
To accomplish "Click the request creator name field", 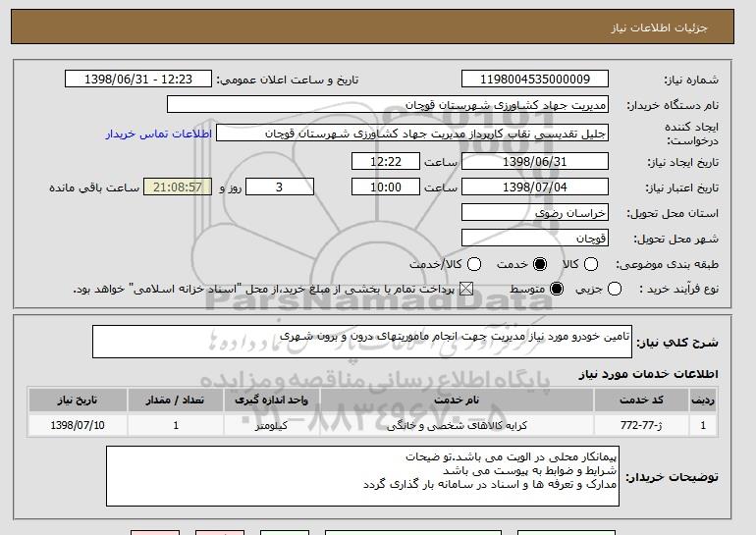I will 412,134.
